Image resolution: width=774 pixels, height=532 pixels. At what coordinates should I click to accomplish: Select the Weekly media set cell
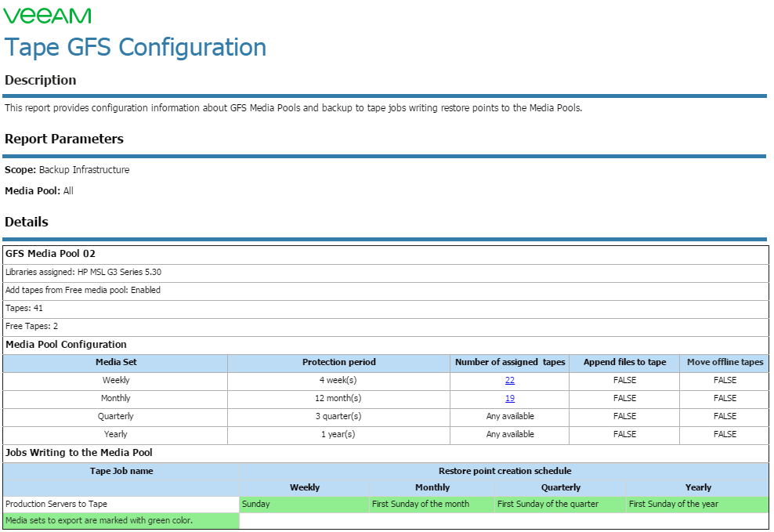pyautogui.click(x=115, y=381)
